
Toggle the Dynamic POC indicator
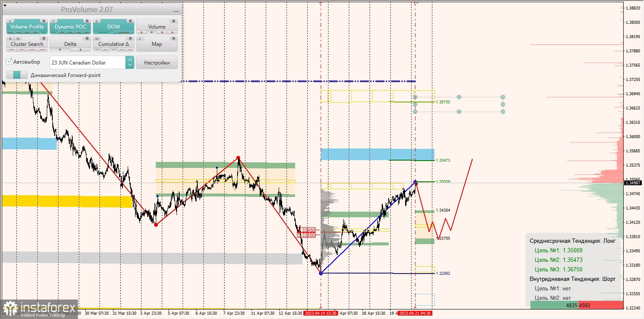tap(71, 27)
